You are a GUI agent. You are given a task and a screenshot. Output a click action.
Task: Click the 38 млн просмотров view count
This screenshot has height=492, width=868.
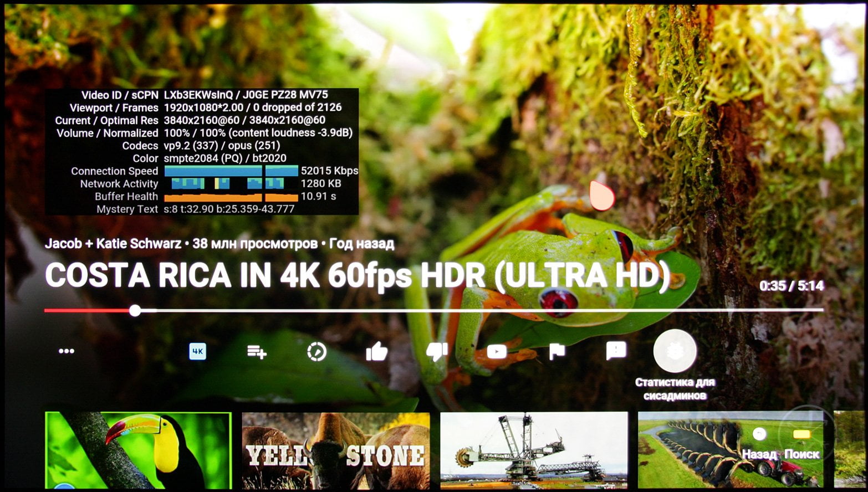255,243
